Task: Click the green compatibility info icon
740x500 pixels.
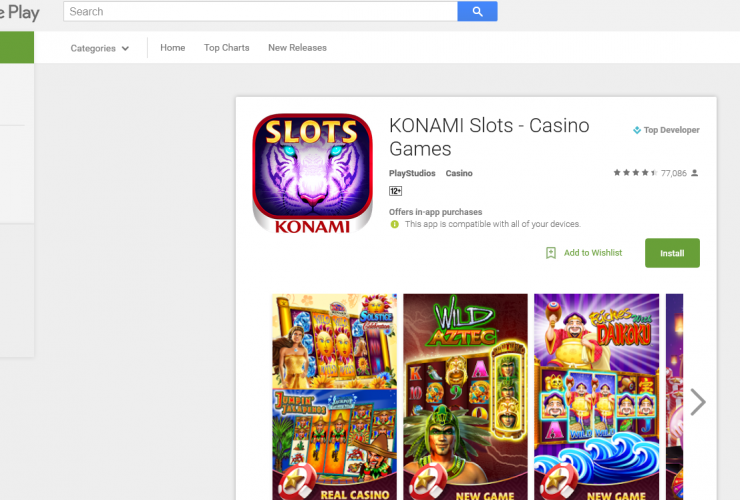Action: (x=395, y=224)
